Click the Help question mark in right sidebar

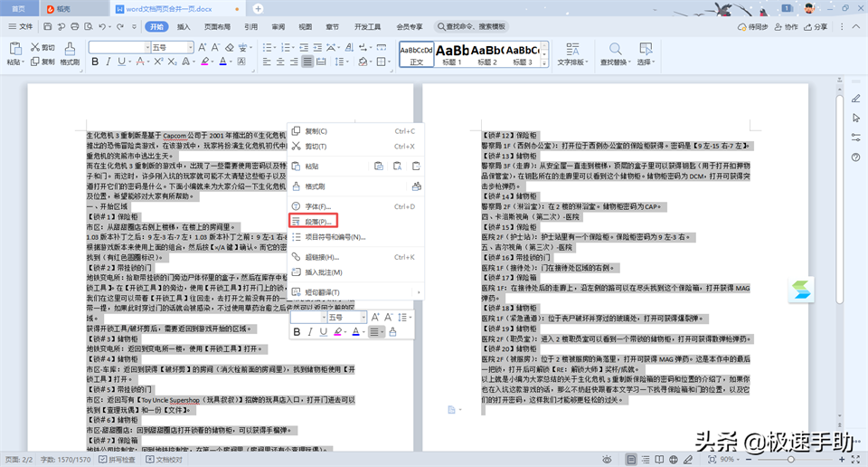854,157
